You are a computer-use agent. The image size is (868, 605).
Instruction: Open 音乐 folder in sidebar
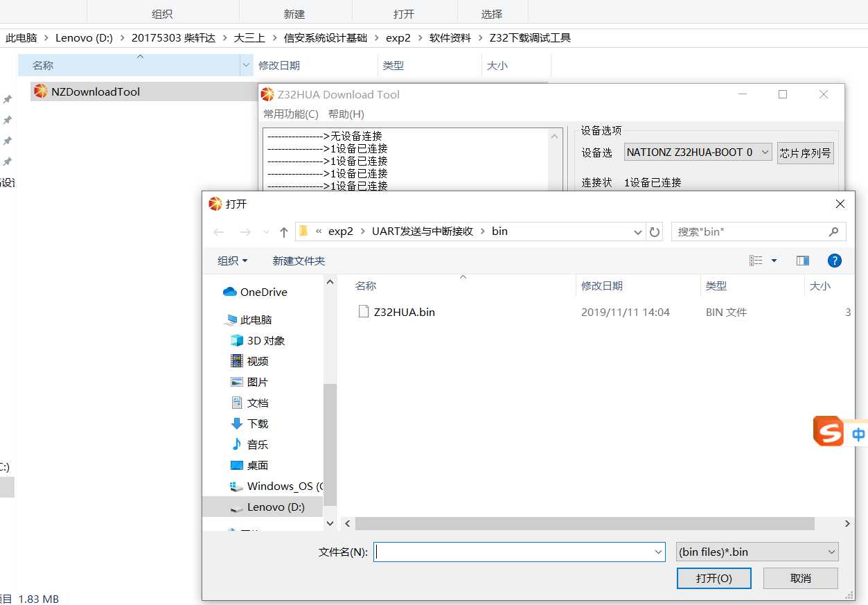coord(249,444)
